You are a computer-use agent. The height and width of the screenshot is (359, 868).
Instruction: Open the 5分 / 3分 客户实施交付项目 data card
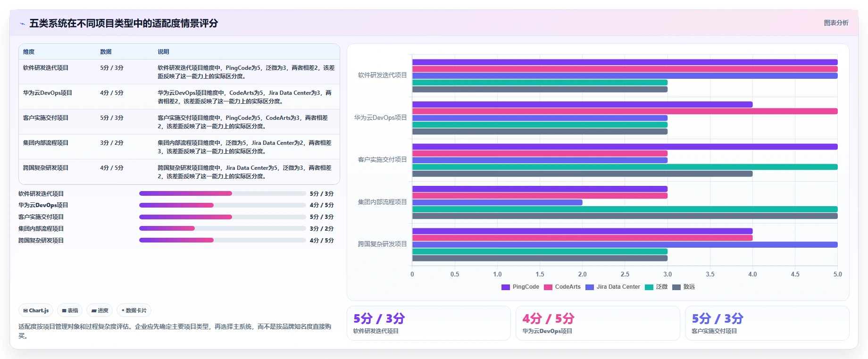click(x=767, y=323)
